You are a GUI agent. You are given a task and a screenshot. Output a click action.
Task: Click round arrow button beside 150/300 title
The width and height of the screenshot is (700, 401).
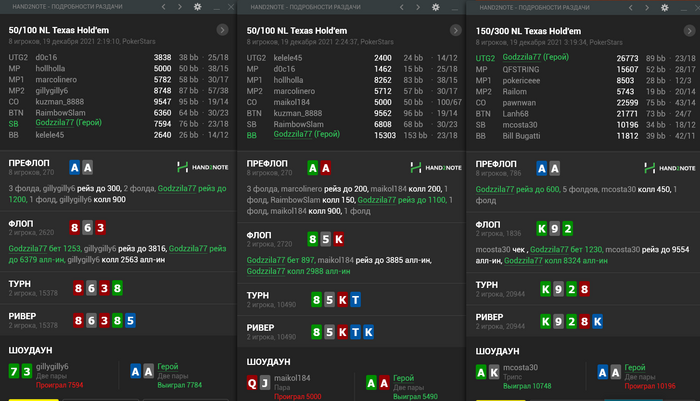[689, 31]
